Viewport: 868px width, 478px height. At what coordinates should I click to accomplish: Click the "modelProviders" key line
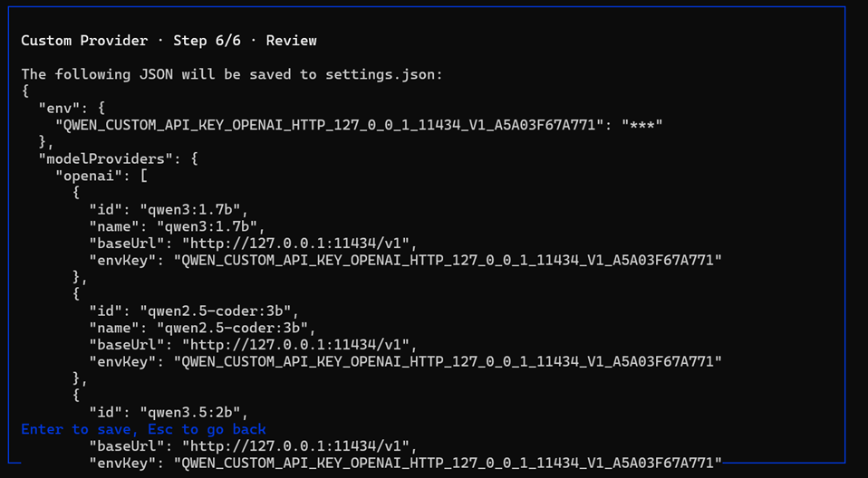[118, 159]
